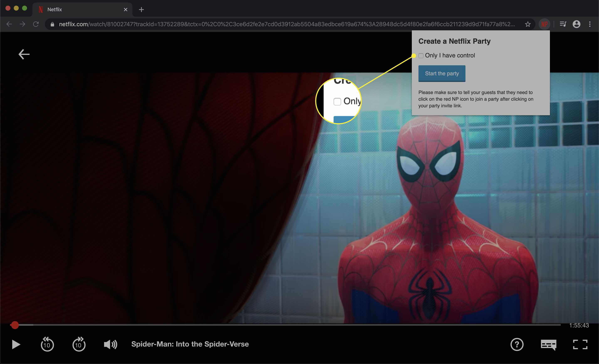Mute the volume speaker icon

[x=110, y=344]
